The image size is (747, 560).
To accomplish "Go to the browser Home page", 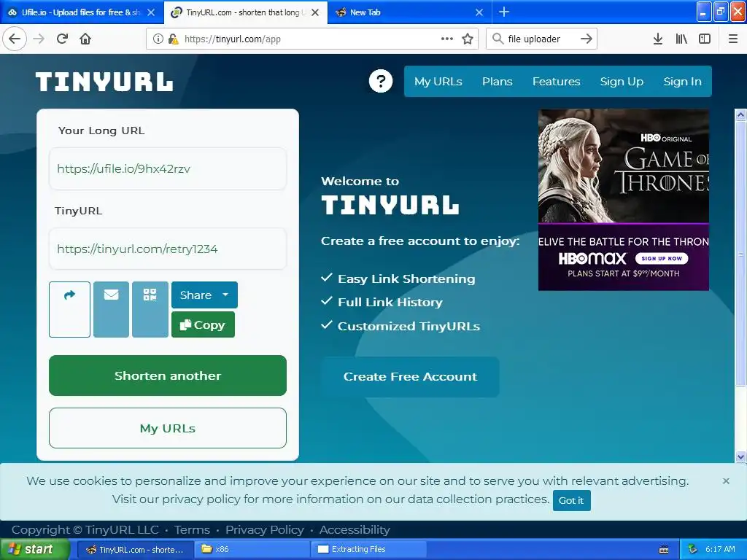I will point(85,39).
